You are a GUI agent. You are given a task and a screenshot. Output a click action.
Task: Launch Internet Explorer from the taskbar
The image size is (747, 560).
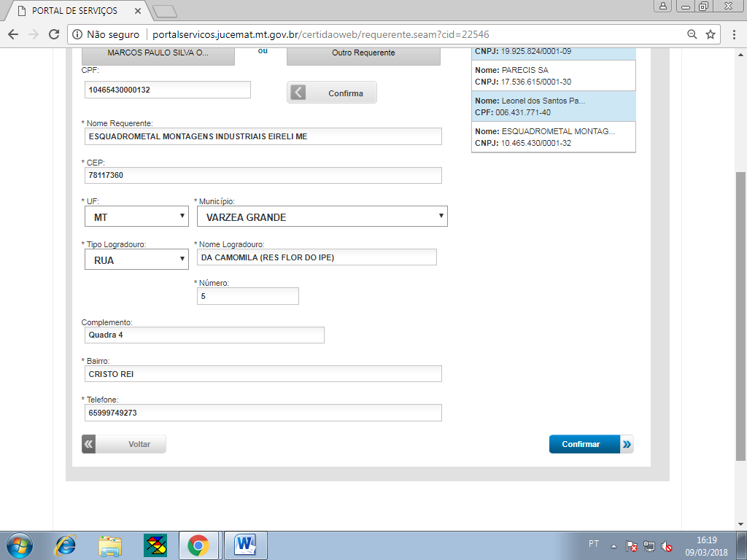65,545
